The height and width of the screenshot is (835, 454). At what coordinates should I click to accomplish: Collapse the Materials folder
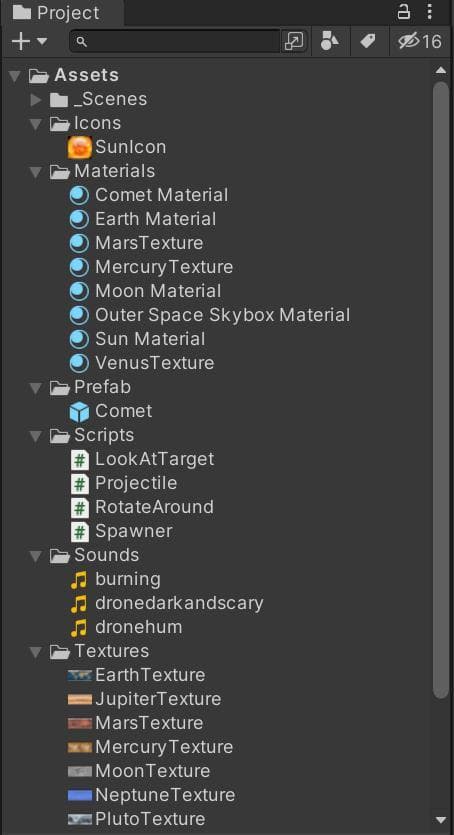tap(36, 171)
